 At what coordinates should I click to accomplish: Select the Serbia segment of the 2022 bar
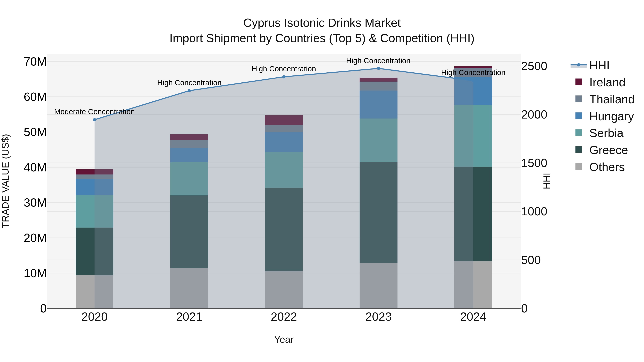(x=284, y=170)
